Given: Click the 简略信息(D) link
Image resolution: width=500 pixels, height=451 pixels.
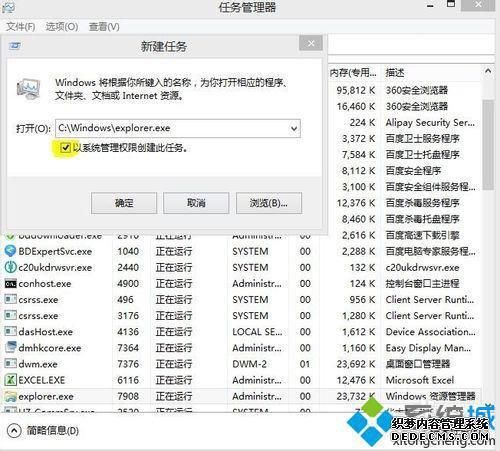Looking at the screenshot, I should [53, 431].
